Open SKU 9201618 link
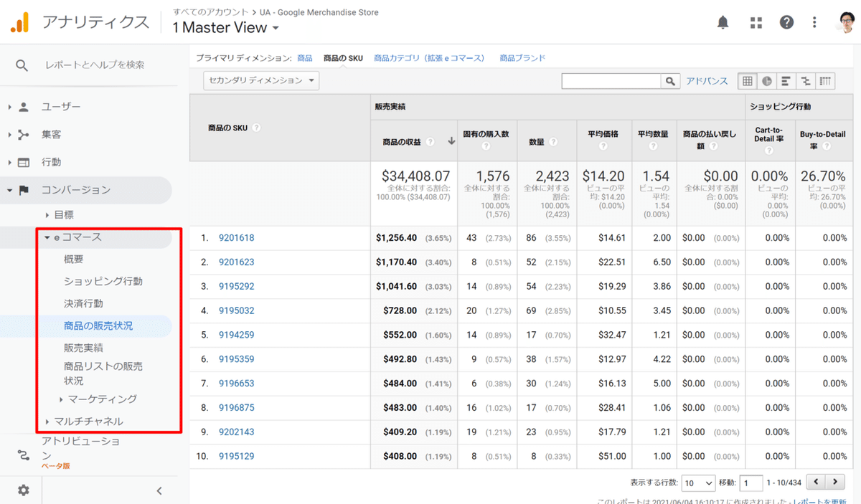The width and height of the screenshot is (861, 504). [236, 238]
